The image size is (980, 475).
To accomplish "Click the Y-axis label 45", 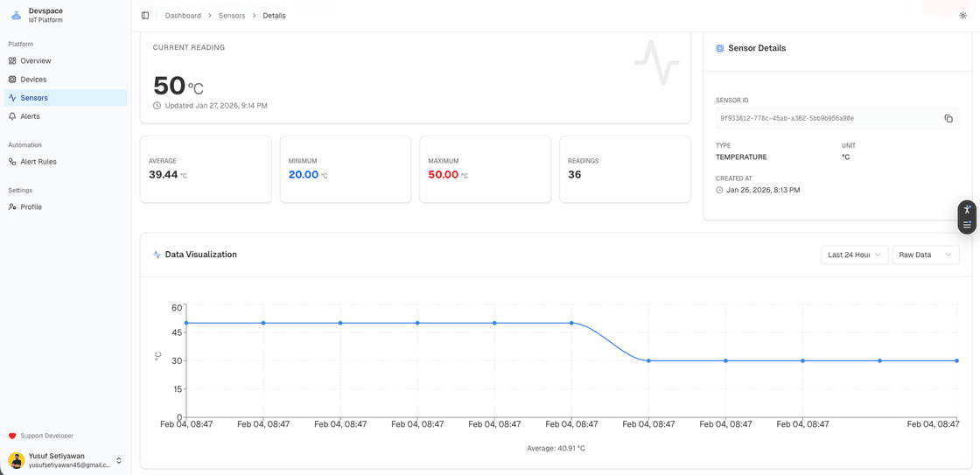I will pyautogui.click(x=176, y=332).
